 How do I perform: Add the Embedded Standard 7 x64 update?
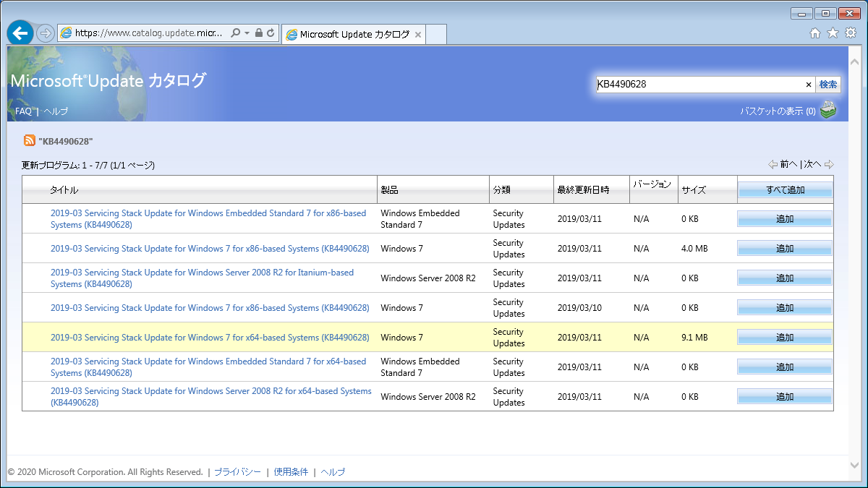[785, 367]
